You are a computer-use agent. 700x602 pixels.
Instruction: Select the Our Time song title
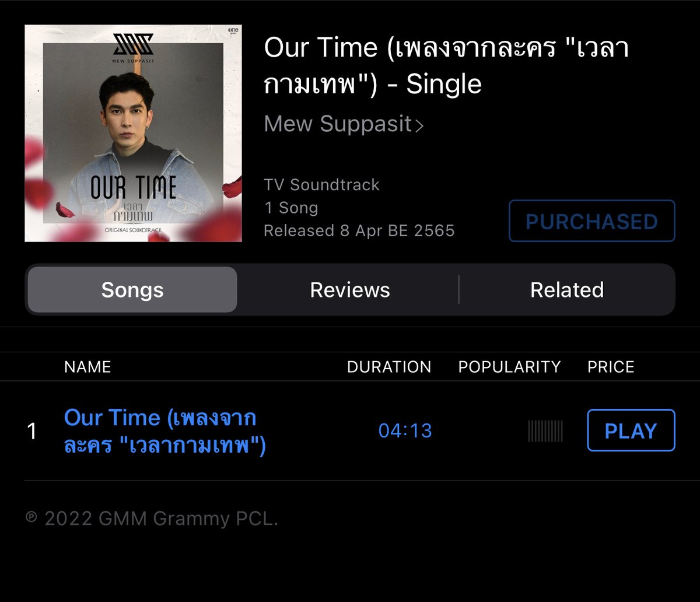(165, 432)
